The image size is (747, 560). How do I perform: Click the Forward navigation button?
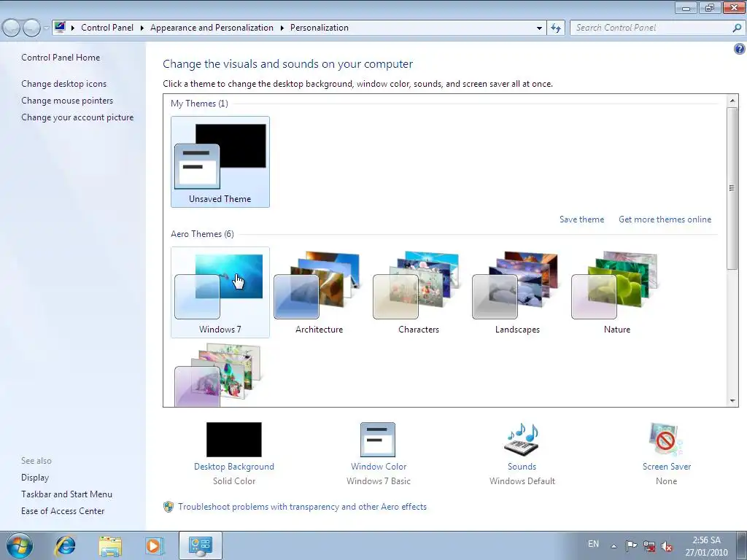(32, 28)
